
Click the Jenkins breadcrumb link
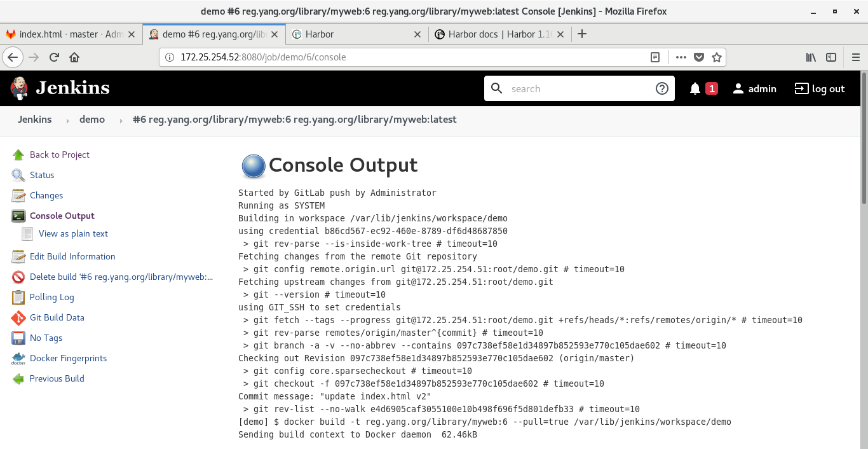[x=35, y=120]
